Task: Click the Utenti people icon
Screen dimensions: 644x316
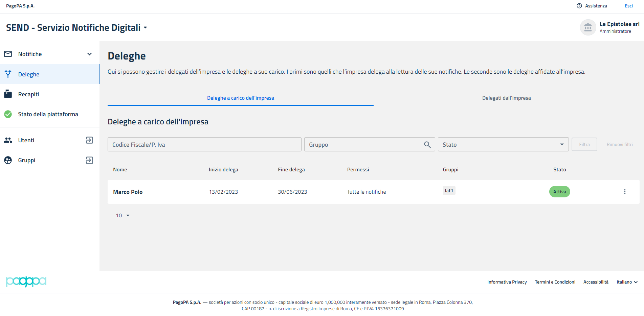Action: pyautogui.click(x=8, y=140)
